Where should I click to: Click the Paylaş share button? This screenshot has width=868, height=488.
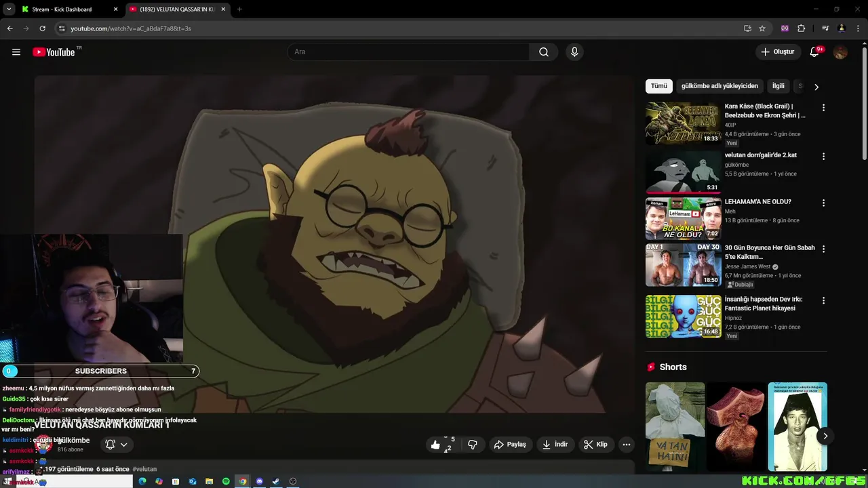(510, 445)
